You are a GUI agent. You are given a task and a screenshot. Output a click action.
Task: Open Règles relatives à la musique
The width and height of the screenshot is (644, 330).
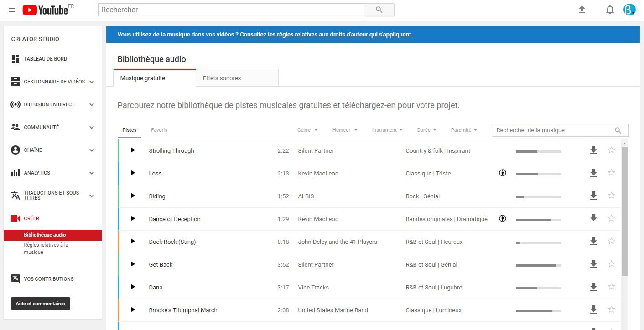(46, 248)
